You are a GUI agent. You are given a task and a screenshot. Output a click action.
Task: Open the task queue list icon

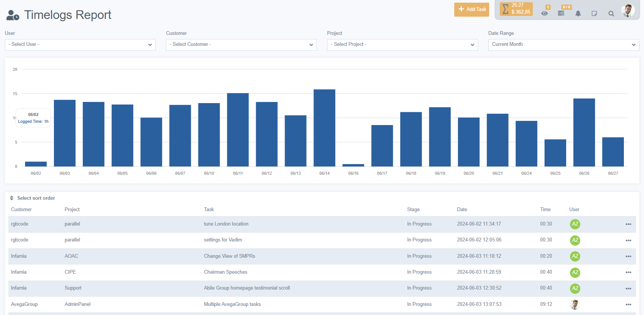click(561, 13)
